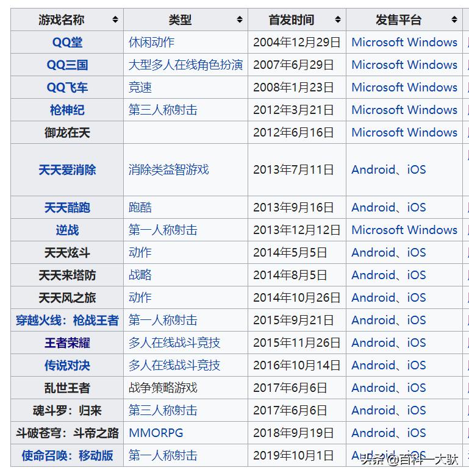Open the QQ三国 game link

coord(67,65)
